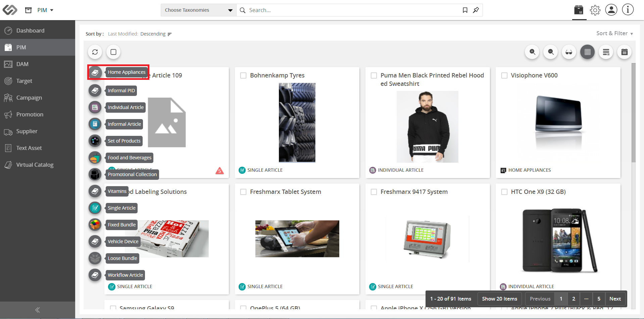Open the information icon

point(628,10)
